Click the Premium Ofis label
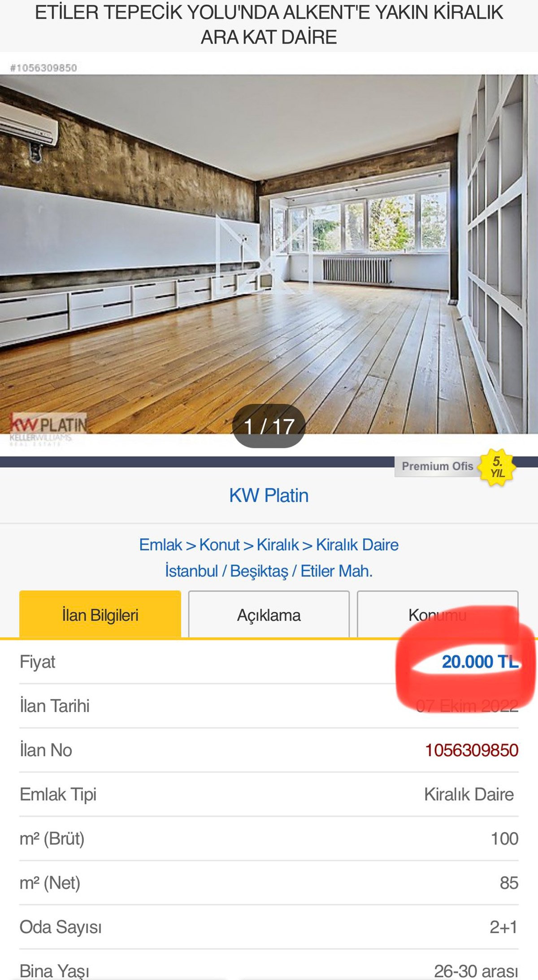 pos(437,466)
